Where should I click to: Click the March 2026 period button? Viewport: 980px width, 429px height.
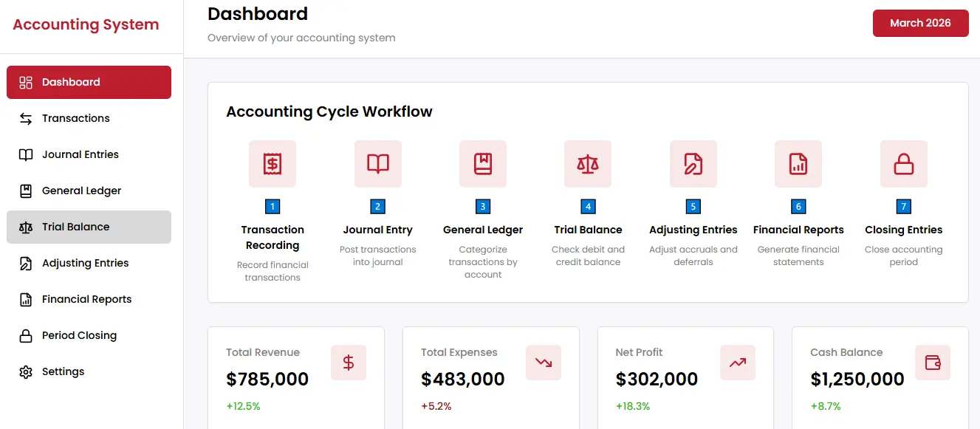(920, 23)
